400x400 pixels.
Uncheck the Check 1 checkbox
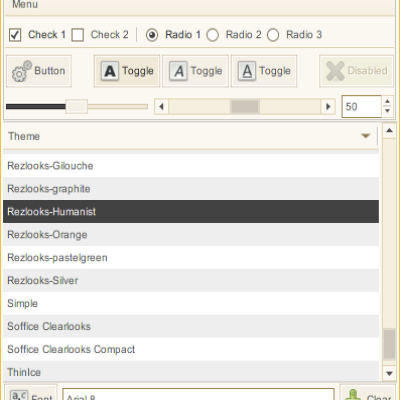(15, 35)
